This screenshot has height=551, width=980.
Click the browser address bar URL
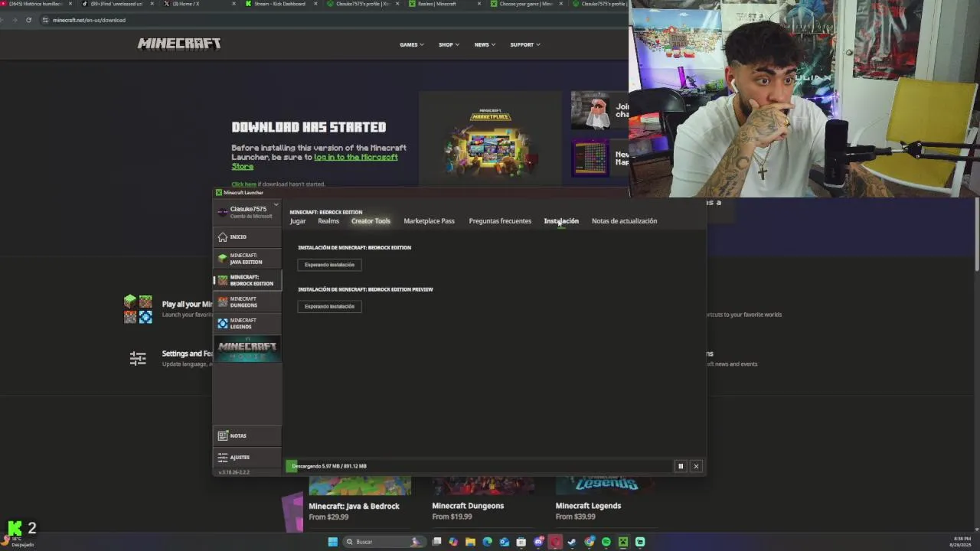click(x=89, y=20)
